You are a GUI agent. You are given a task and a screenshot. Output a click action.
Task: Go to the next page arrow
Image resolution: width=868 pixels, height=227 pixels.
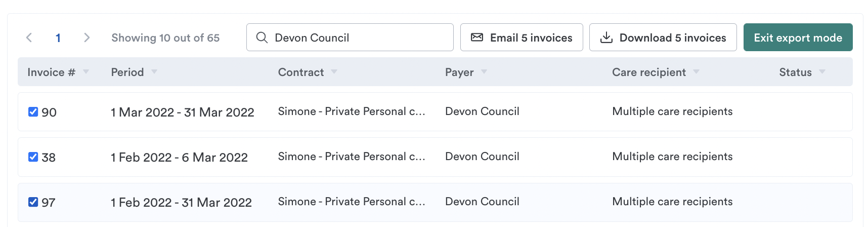86,37
